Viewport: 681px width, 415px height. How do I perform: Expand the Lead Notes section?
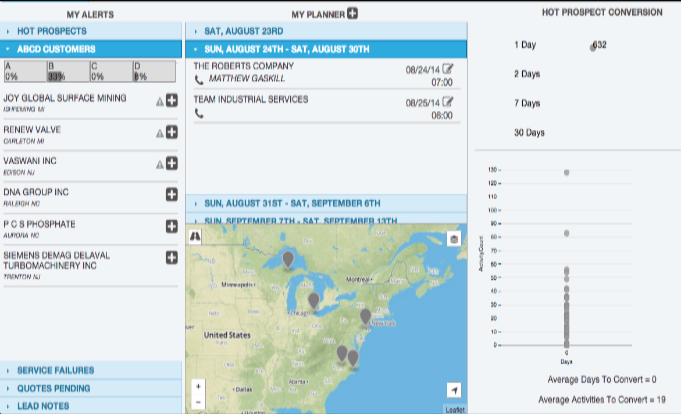(91, 406)
